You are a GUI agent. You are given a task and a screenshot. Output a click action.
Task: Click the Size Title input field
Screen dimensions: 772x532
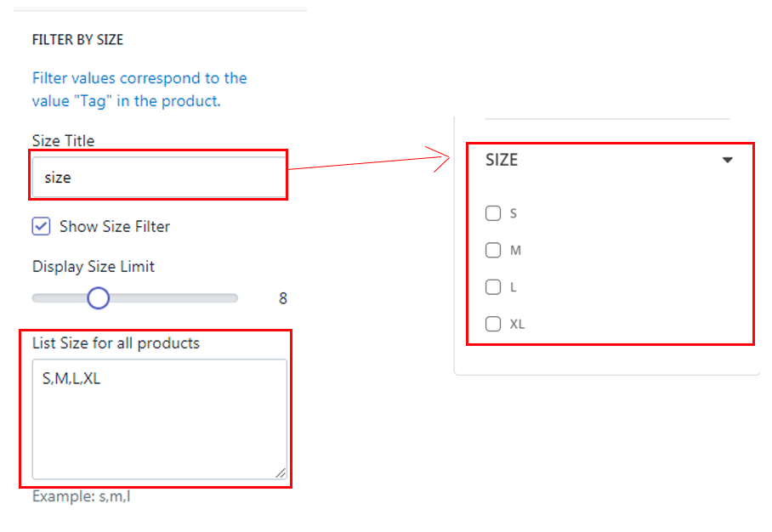point(159,178)
